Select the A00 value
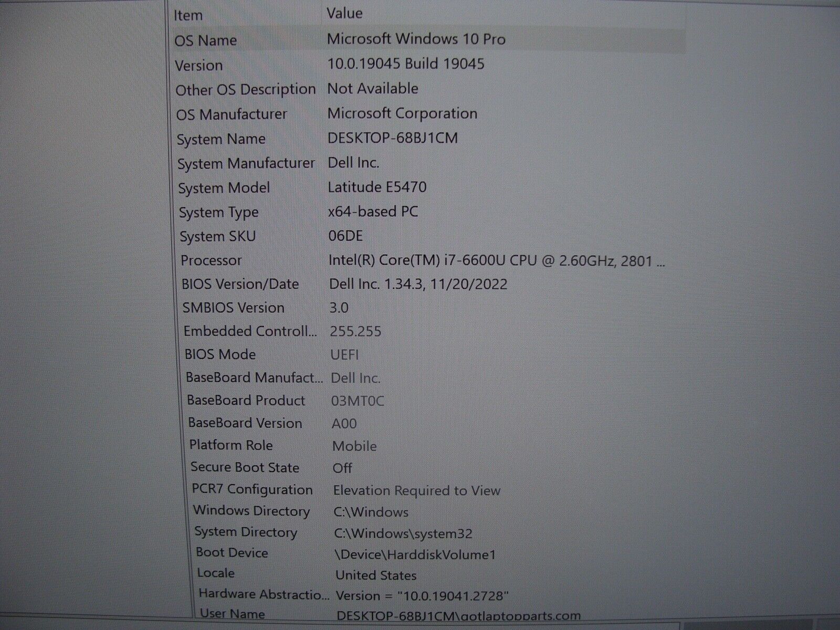This screenshot has height=630, width=840. [344, 424]
